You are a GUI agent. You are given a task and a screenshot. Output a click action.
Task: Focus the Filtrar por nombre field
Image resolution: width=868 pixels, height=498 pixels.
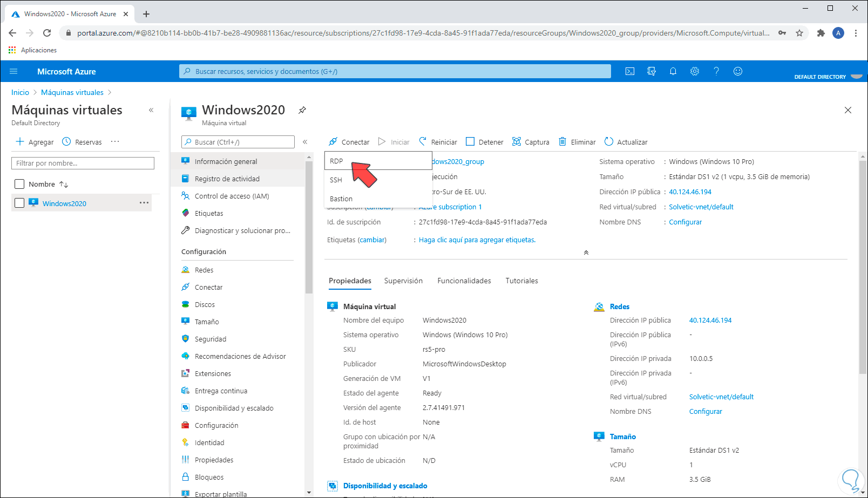tap(83, 163)
